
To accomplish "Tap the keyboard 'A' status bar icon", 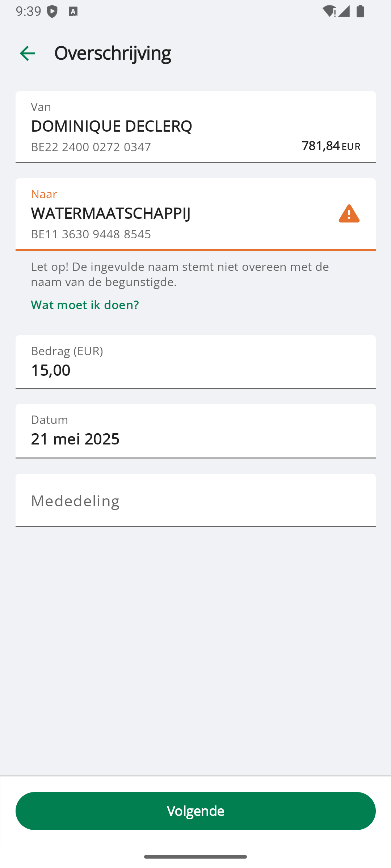I will pos(73,12).
